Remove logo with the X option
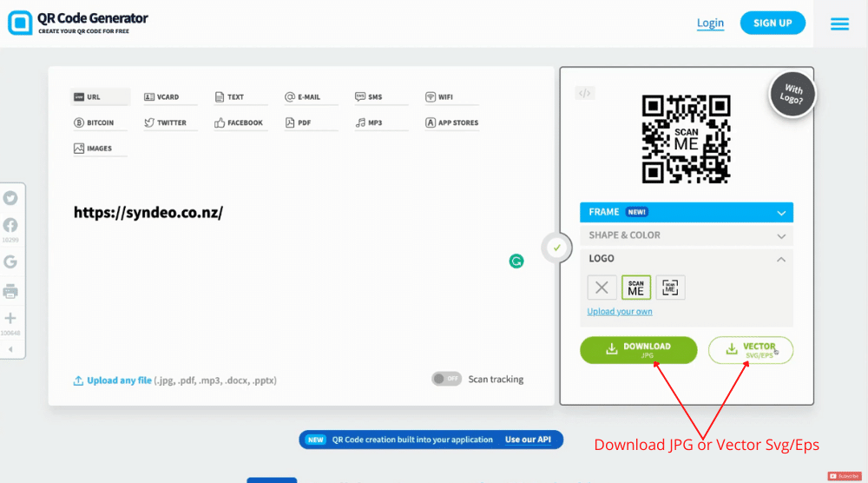 point(602,288)
